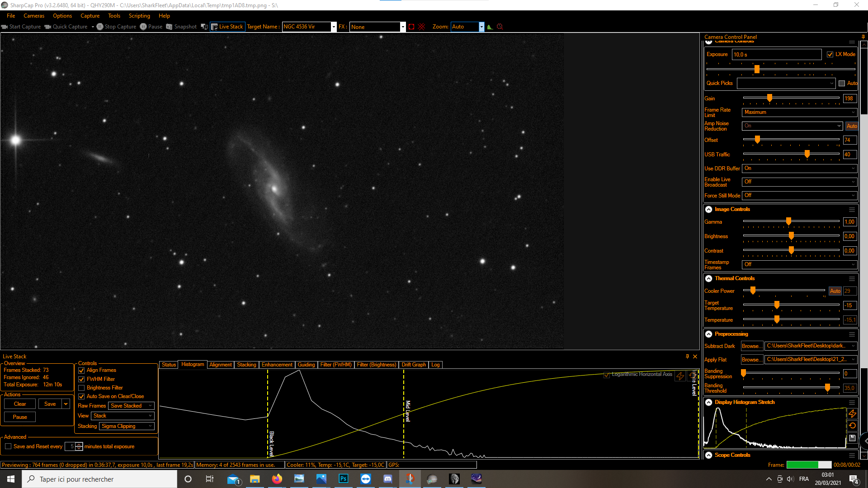Viewport: 868px width, 488px height.
Task: Enable the Brightness Filter checkbox
Action: 82,388
